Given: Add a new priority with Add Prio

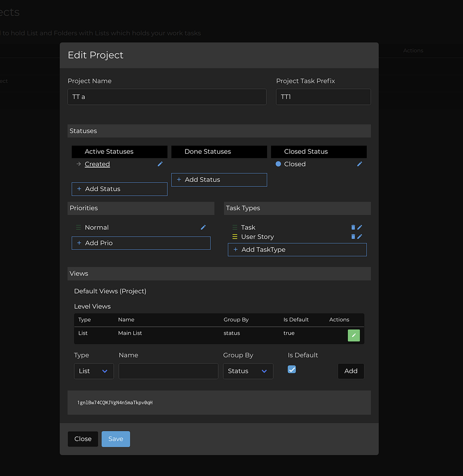Looking at the screenshot, I should [x=141, y=243].
